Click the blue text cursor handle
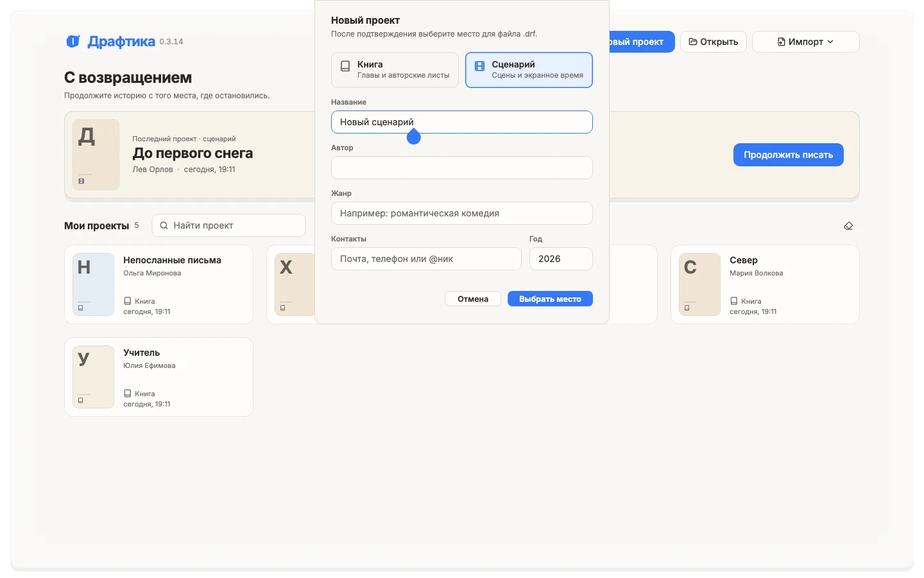Viewport: 924px width, 578px height. [x=414, y=137]
